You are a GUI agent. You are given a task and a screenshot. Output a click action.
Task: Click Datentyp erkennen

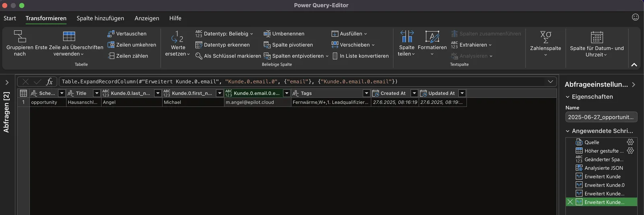pyautogui.click(x=223, y=45)
